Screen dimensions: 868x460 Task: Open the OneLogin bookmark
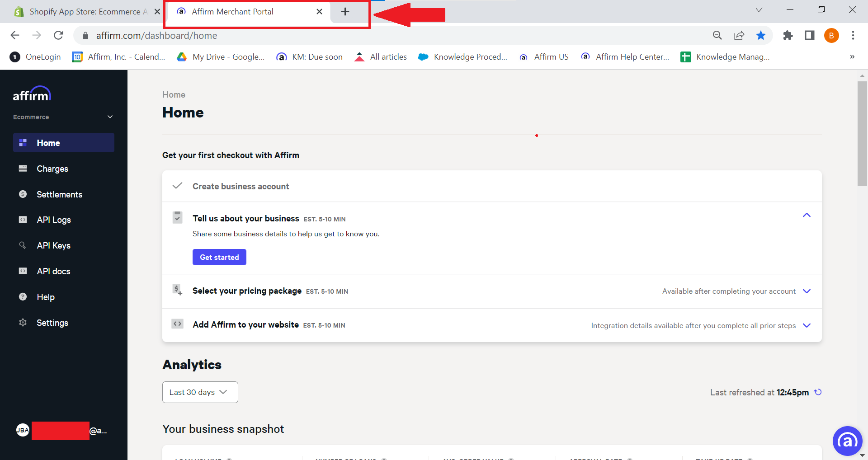(x=35, y=57)
